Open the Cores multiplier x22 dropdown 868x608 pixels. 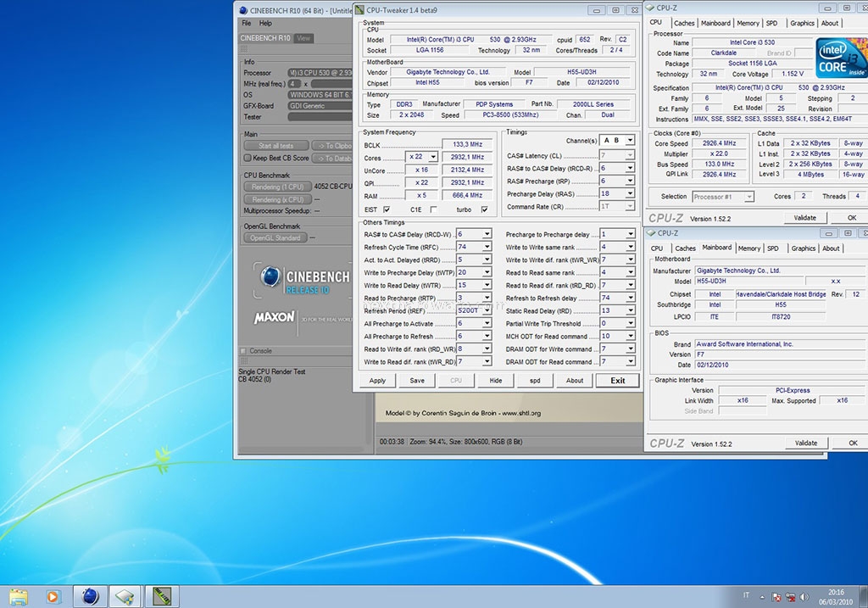point(433,157)
